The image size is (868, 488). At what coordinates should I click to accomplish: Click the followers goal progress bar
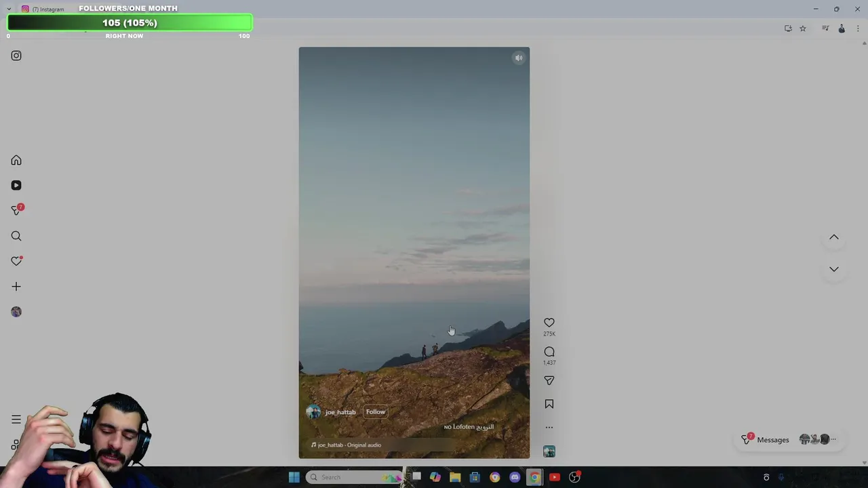pyautogui.click(x=130, y=22)
